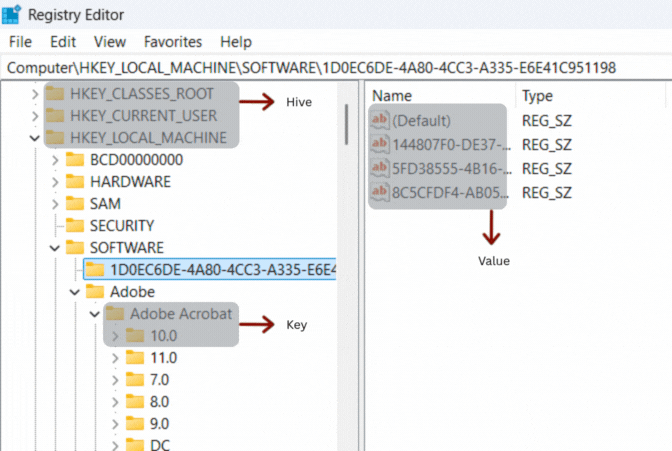Sort values by the Type column header
Viewport: 672px width, 451px height.
537,96
